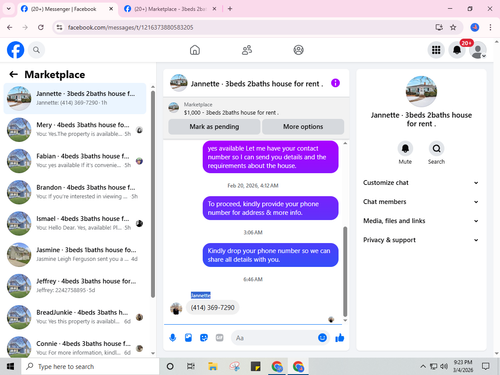Open the Windows notification center icon

(x=486, y=366)
